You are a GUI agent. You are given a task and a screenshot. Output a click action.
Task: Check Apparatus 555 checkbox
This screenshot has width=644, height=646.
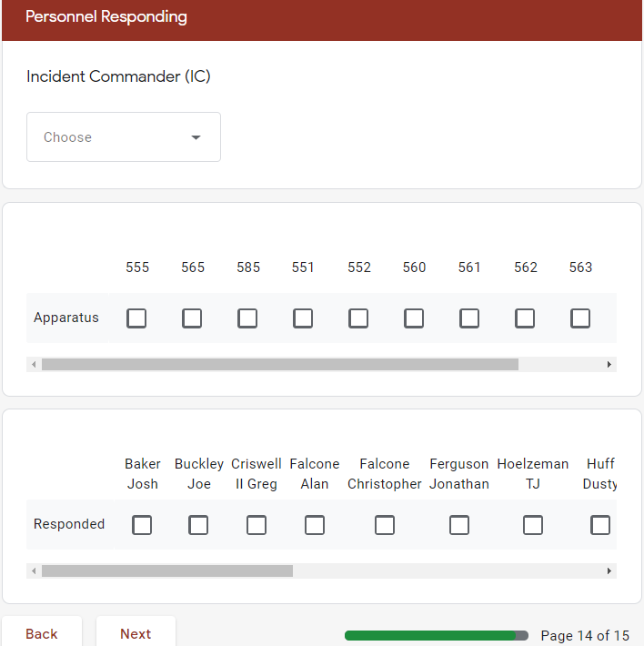[136, 318]
